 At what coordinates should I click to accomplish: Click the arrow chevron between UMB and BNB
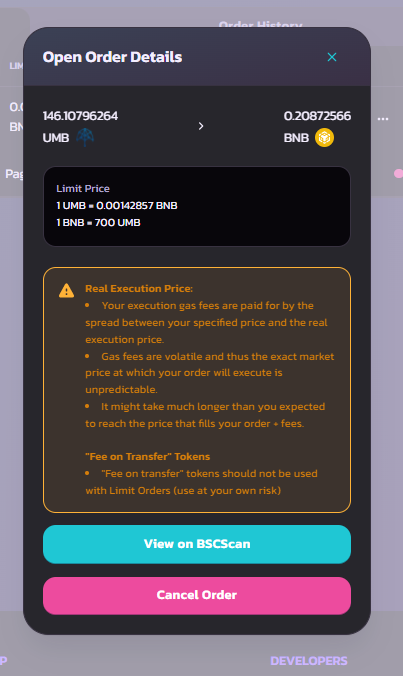coord(201,126)
